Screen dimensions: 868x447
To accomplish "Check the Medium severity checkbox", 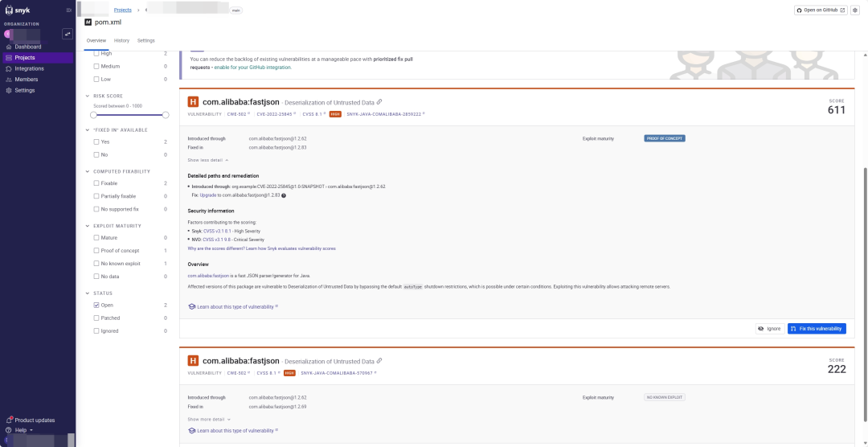I will 96,66.
